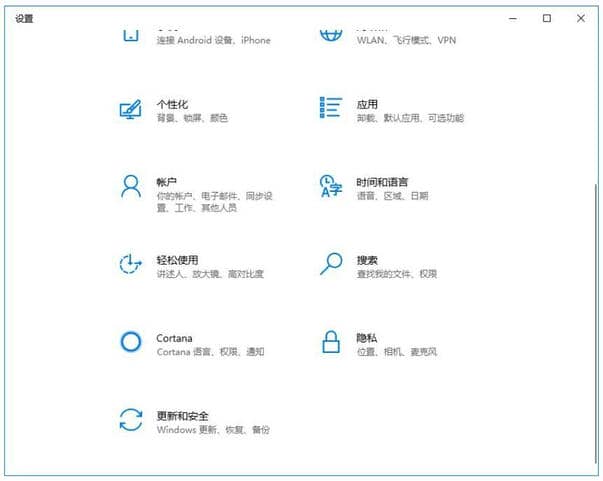Click the text 'Windows 更新、恢复、备份'
Screen dimensions: 603x481
coord(213,430)
